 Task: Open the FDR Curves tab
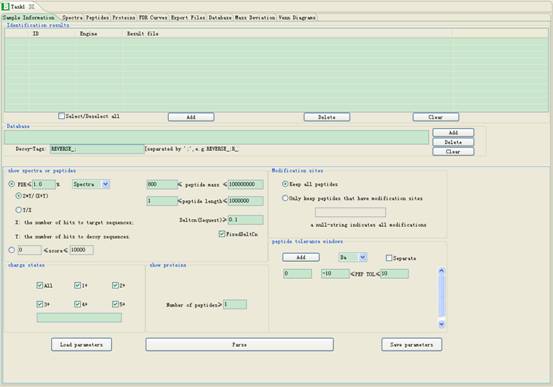click(x=153, y=18)
